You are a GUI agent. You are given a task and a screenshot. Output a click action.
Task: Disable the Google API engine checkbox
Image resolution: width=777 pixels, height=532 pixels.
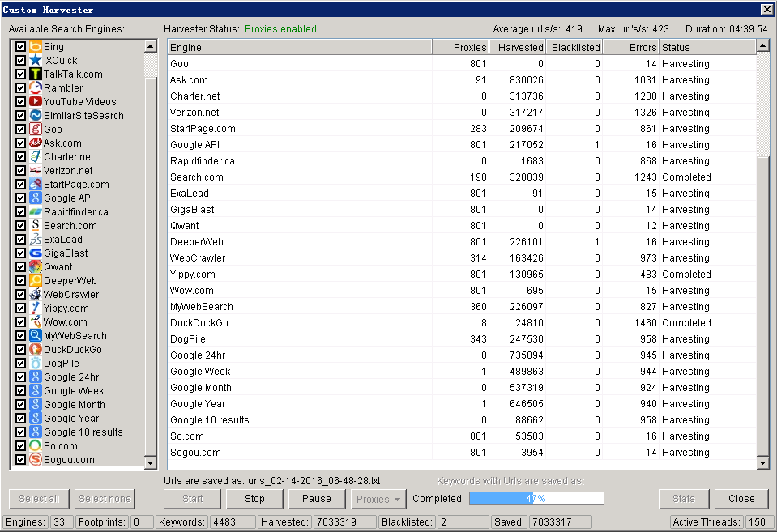(20, 198)
